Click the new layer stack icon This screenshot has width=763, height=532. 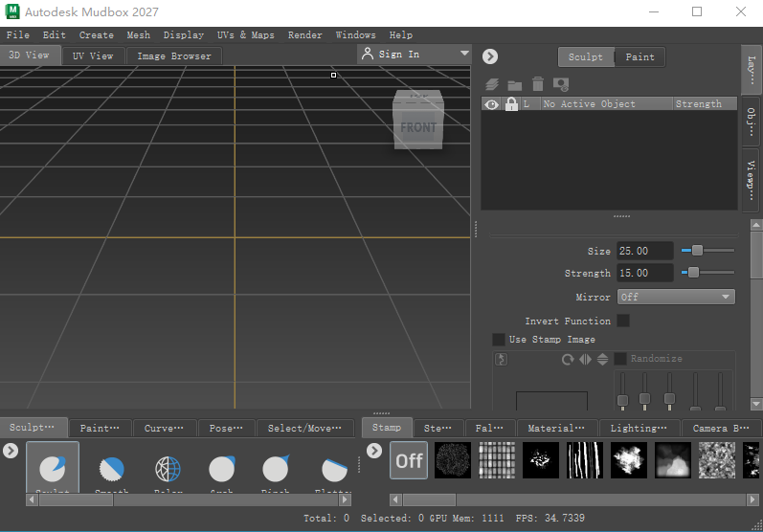(x=492, y=84)
